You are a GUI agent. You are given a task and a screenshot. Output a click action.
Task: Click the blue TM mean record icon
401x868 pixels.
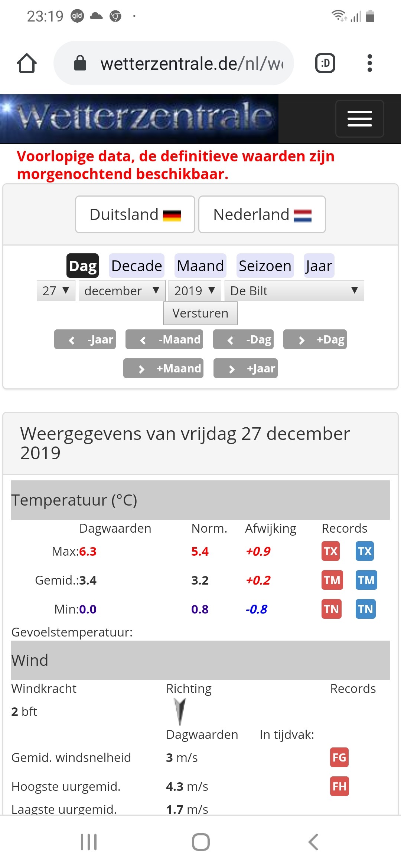(x=366, y=580)
